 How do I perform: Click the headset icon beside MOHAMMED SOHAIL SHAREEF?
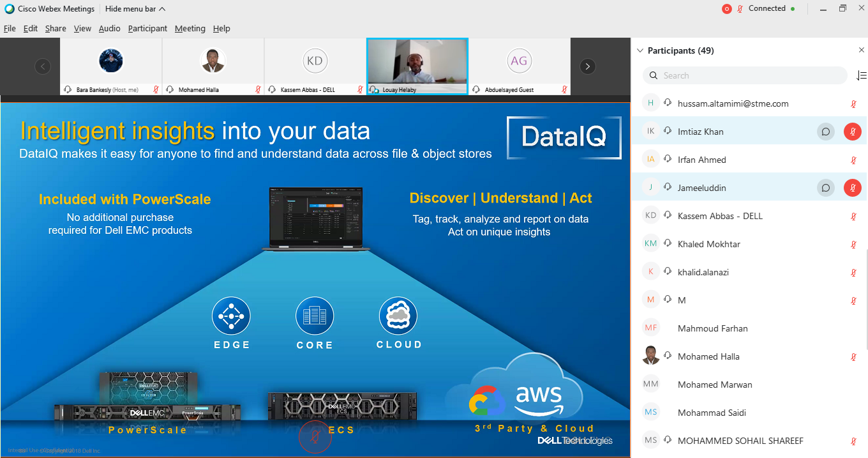668,440
